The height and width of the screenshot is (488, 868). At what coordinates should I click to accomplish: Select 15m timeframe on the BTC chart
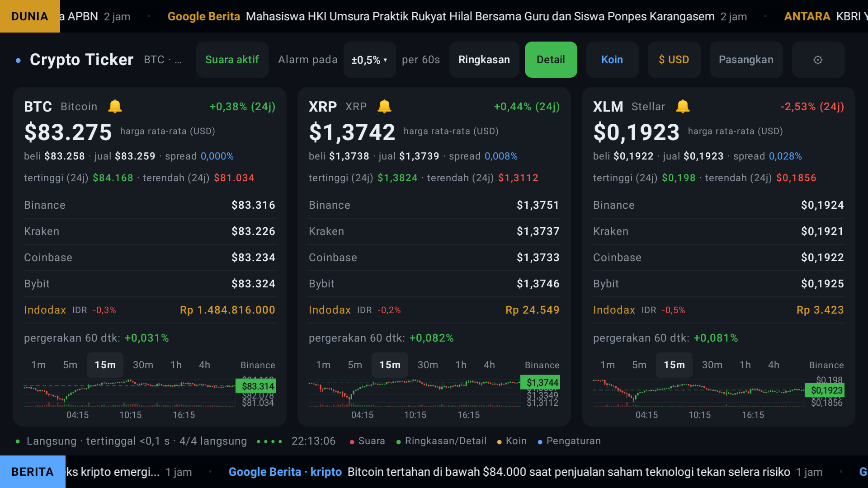(x=105, y=365)
